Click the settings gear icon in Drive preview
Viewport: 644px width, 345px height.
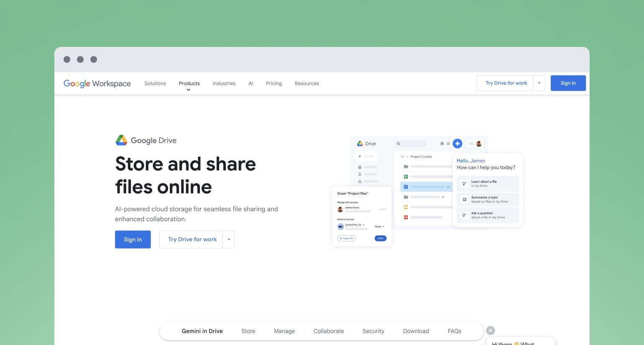(442, 144)
